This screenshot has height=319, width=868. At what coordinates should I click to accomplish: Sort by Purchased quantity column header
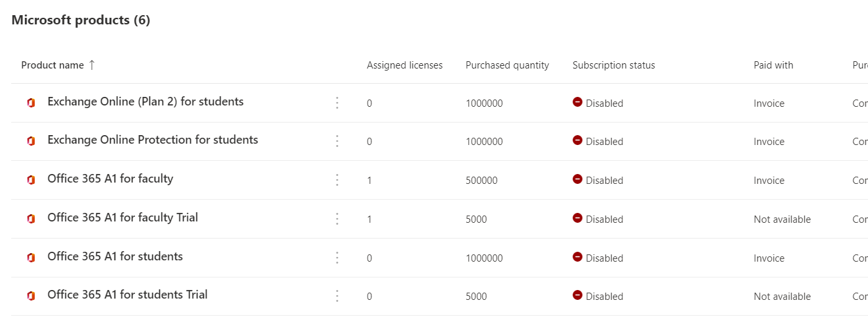(x=507, y=65)
